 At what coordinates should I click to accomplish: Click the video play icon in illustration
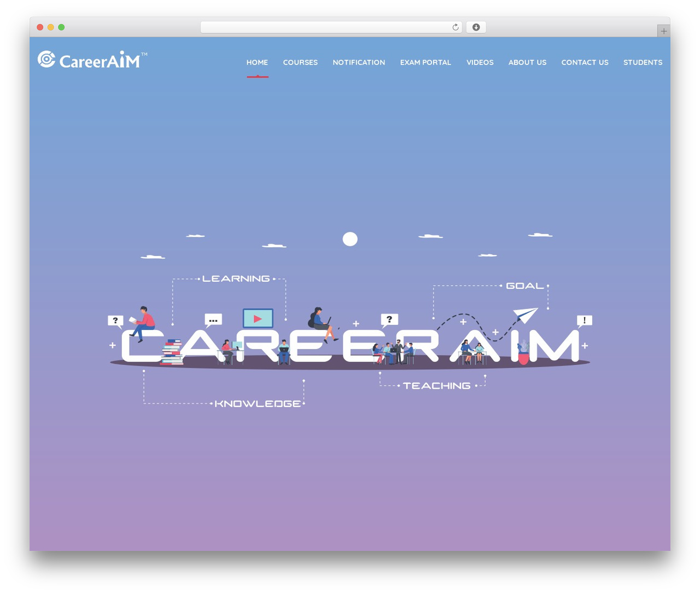click(x=258, y=318)
